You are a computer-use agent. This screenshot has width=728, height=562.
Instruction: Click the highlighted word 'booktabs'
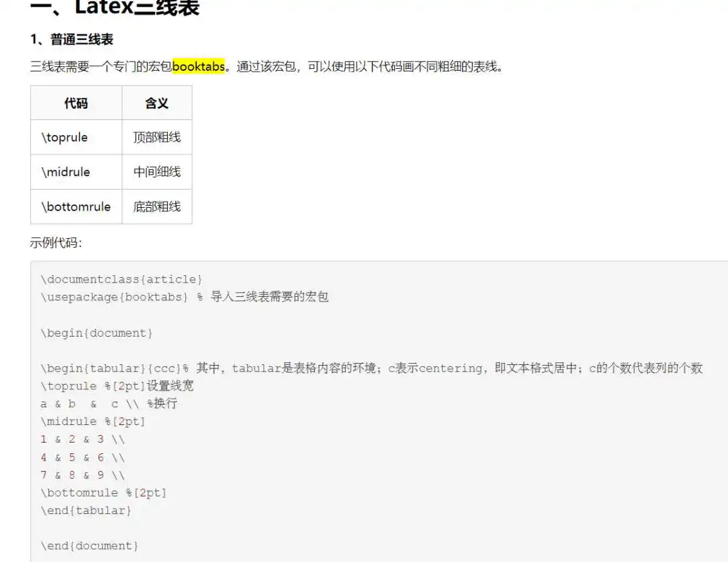[198, 67]
